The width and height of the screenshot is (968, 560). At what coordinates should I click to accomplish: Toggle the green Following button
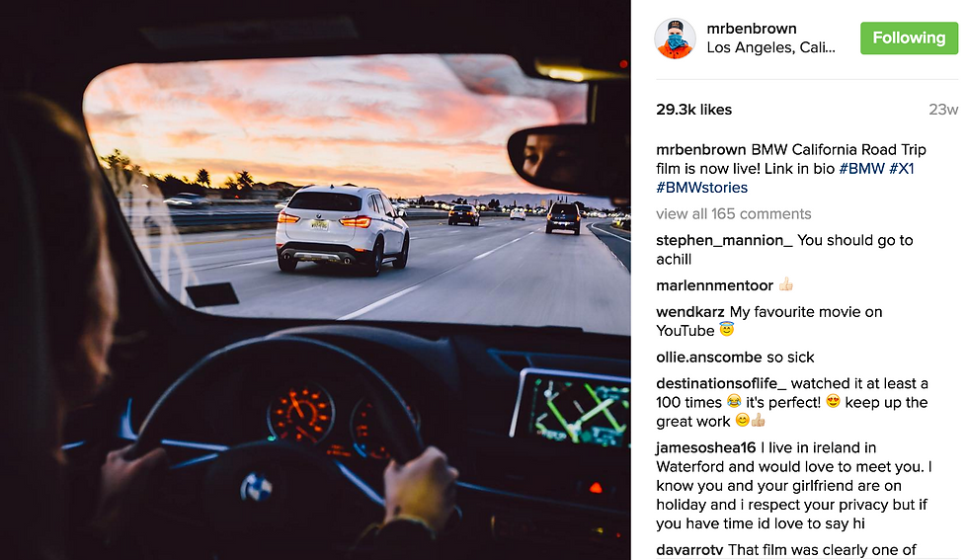coord(909,39)
